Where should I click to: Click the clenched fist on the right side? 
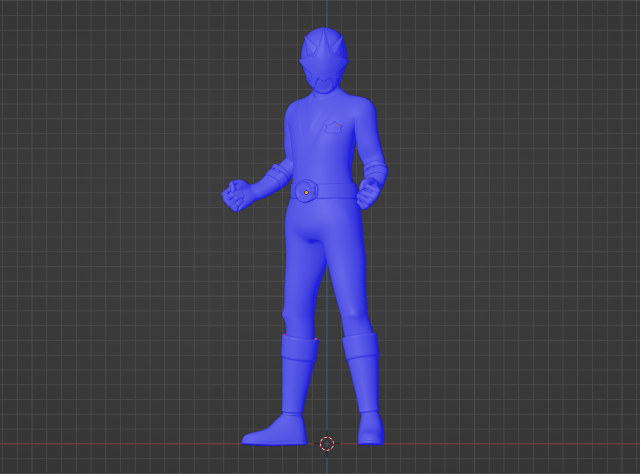click(372, 190)
